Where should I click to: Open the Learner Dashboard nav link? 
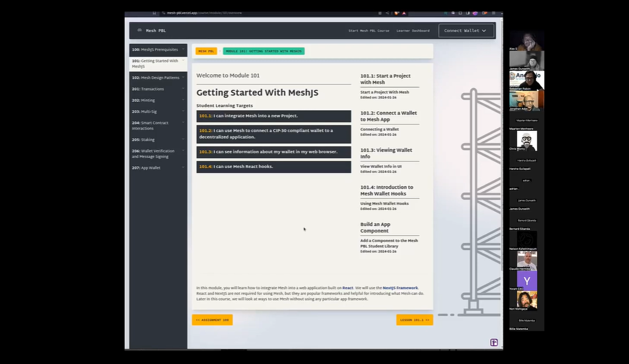pos(413,30)
